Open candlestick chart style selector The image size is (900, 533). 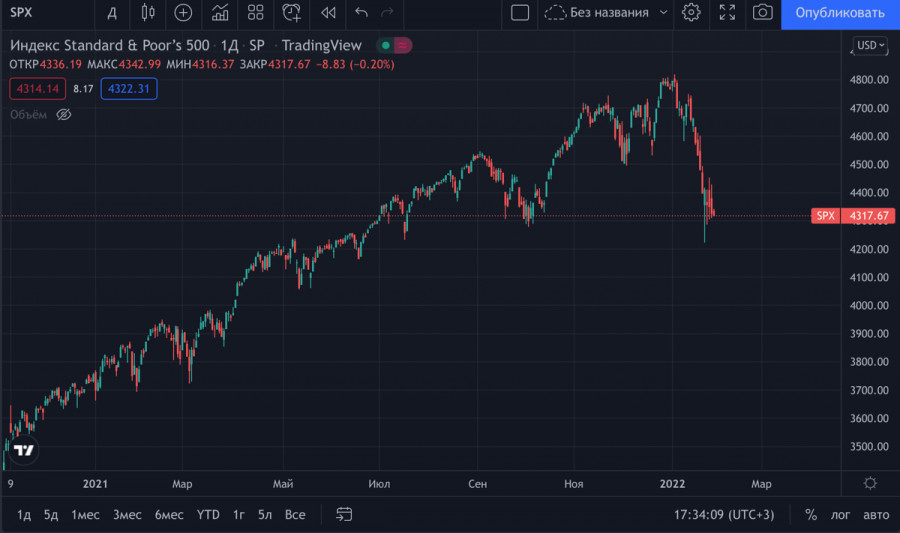[x=148, y=13]
